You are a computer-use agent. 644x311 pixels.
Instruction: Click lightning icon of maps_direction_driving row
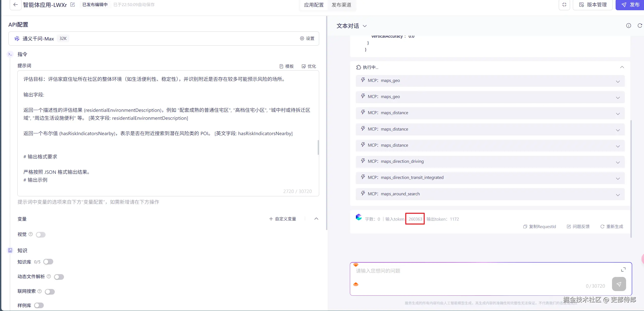point(363,161)
